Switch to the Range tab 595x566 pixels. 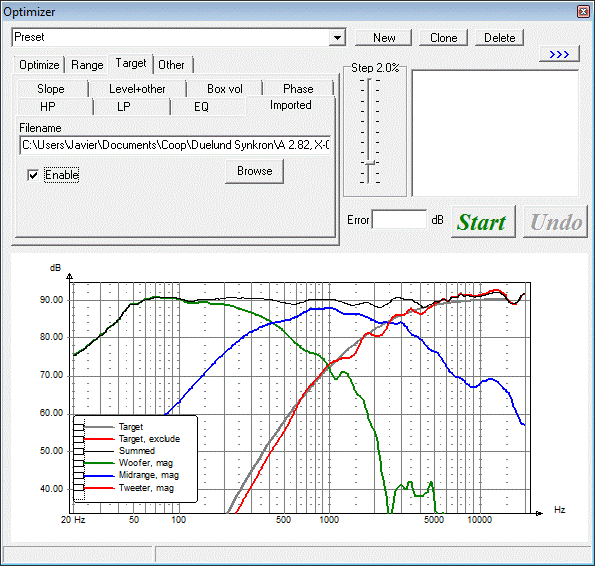pyautogui.click(x=87, y=65)
